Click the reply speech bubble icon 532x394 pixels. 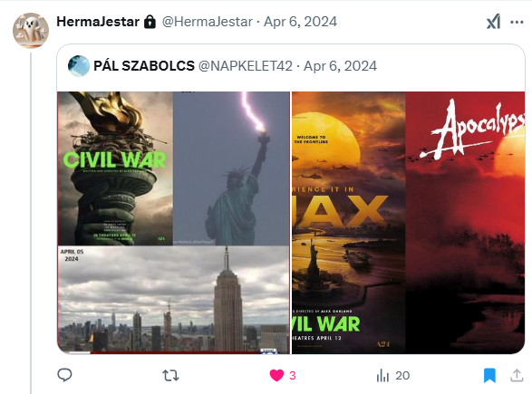(x=64, y=375)
